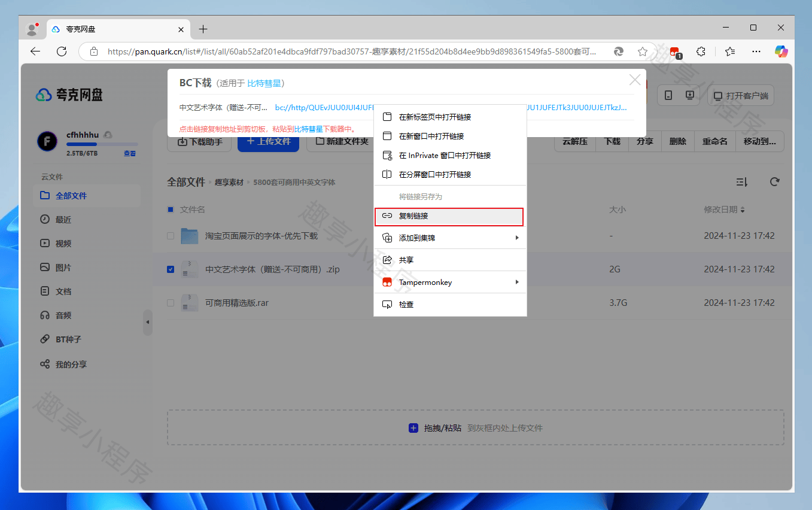Select 复制链接 in the context menu
Image resolution: width=812 pixels, height=510 pixels.
coord(449,216)
